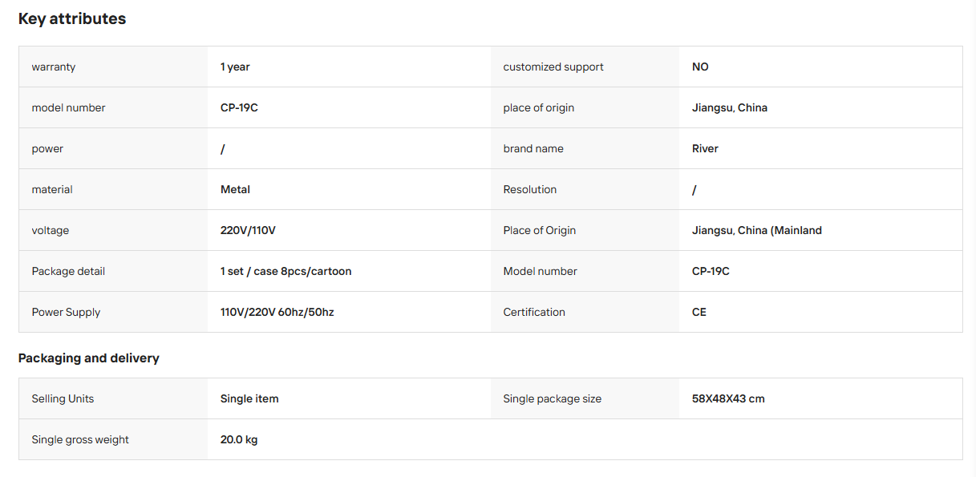Click the Packaging and delivery heading

point(89,358)
